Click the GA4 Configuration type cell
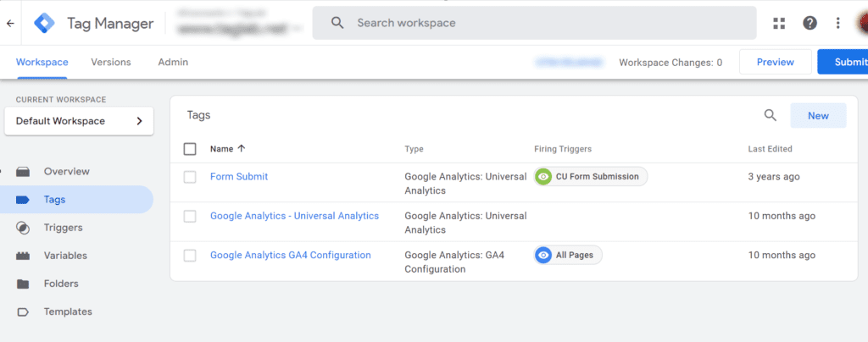 tap(454, 262)
